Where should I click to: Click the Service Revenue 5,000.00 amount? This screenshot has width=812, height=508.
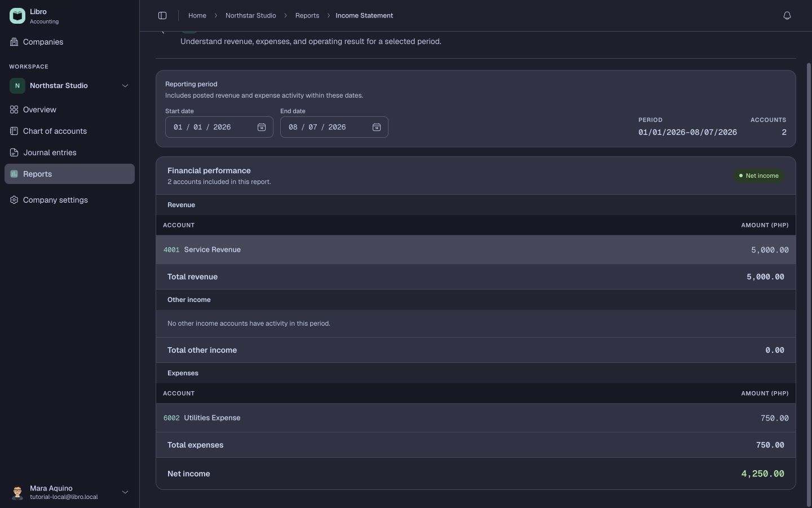click(x=770, y=250)
